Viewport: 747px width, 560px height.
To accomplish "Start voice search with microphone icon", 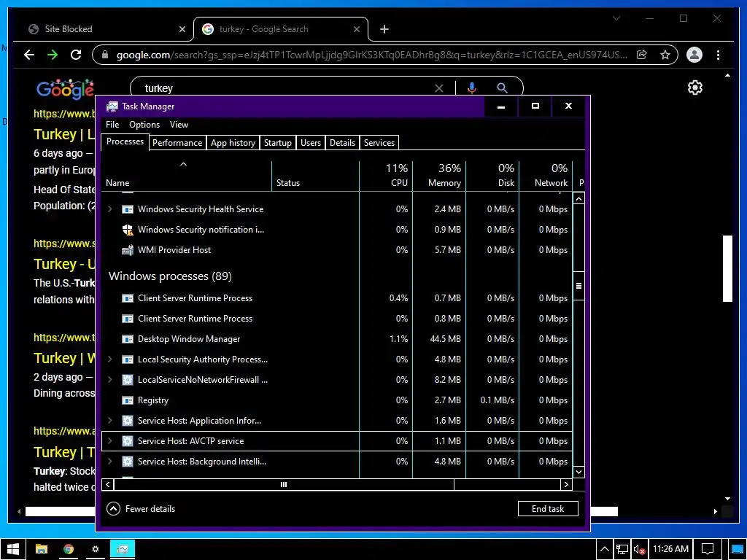I will coord(472,88).
